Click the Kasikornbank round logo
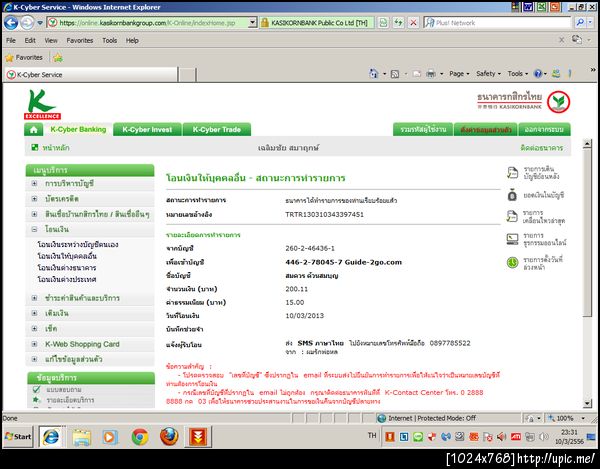 click(558, 102)
